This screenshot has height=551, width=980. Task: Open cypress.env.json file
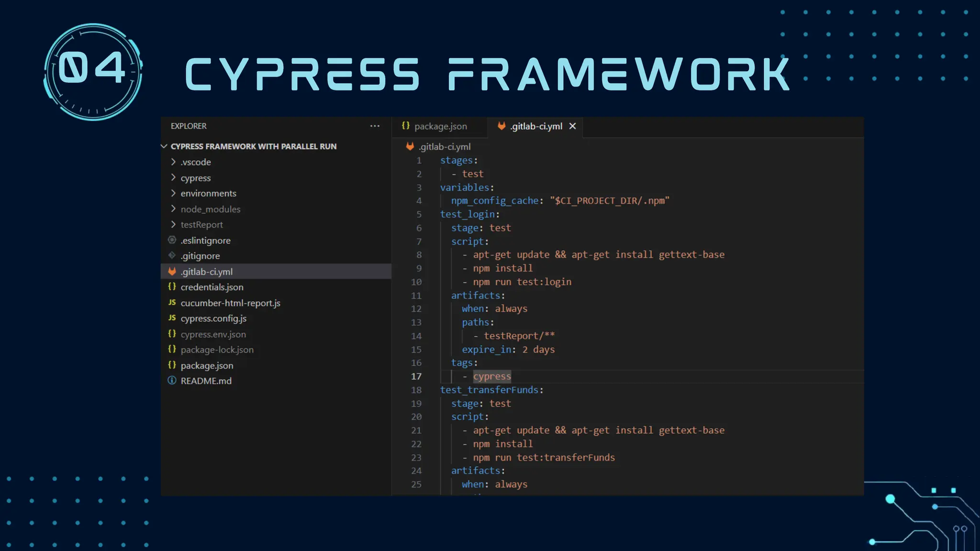click(x=213, y=334)
